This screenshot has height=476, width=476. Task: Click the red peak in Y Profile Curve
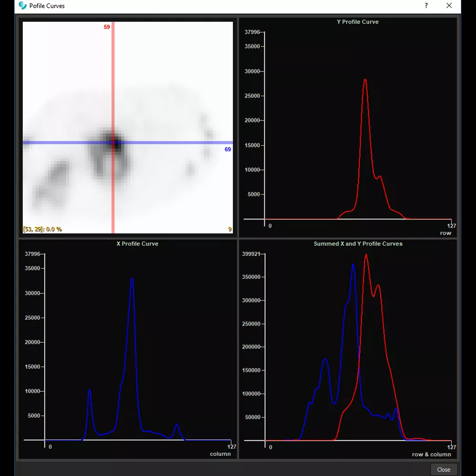click(365, 80)
